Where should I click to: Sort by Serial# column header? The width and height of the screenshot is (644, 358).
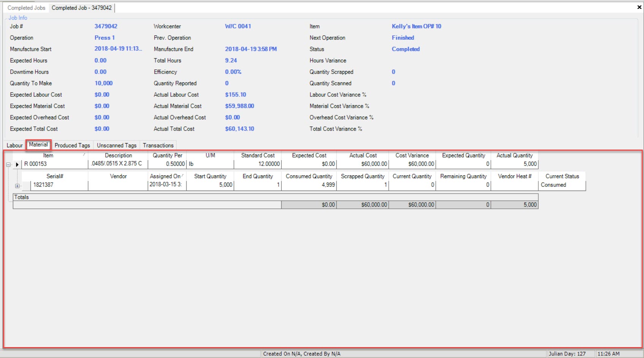click(55, 177)
